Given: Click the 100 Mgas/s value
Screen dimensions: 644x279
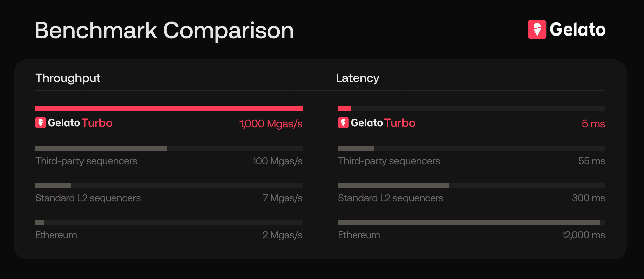Looking at the screenshot, I should 277,161.
